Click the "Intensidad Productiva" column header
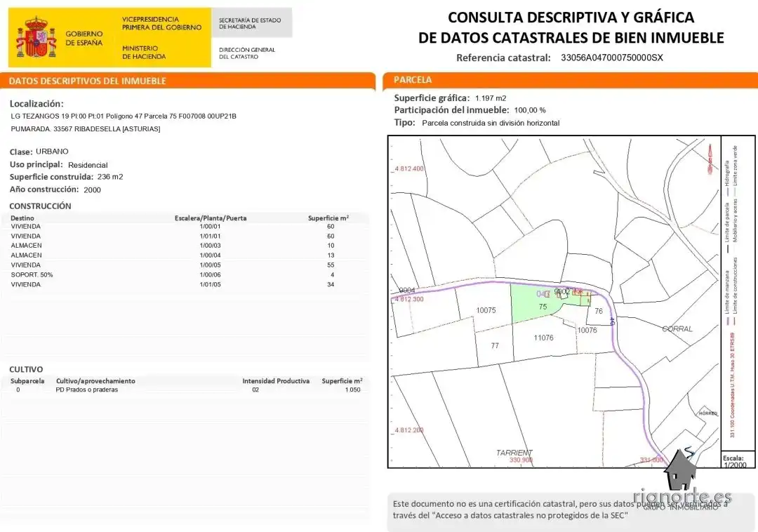The height and width of the screenshot is (532, 758). coord(276,381)
